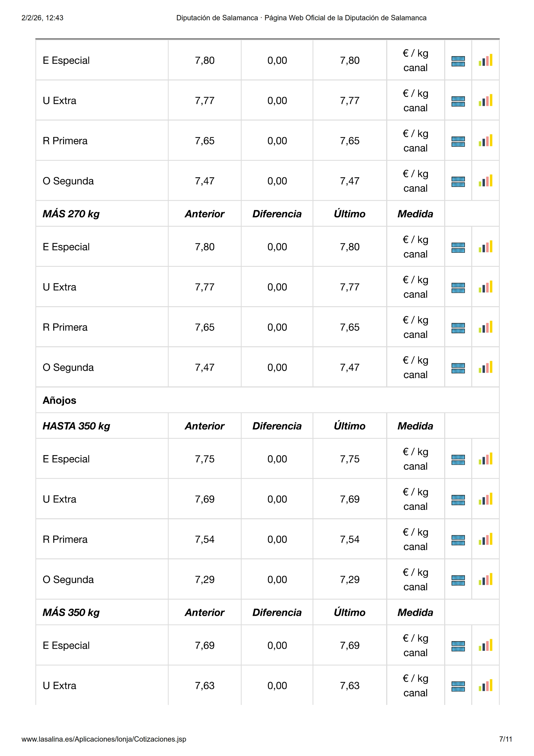
Task: Click the blue table icon for E Especial under HASTA 350 kg
Action: 458,459
